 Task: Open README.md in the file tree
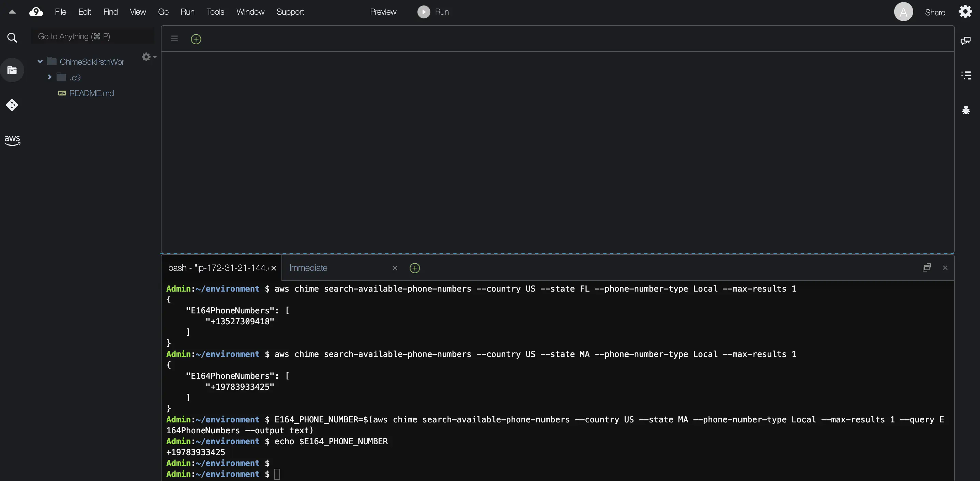tap(91, 93)
